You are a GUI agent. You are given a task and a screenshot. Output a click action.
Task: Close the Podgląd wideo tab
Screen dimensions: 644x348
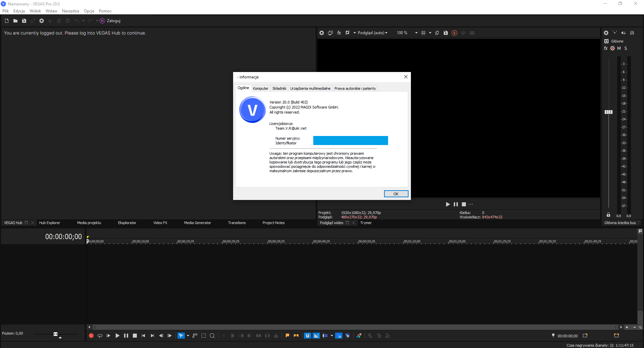[x=354, y=223]
